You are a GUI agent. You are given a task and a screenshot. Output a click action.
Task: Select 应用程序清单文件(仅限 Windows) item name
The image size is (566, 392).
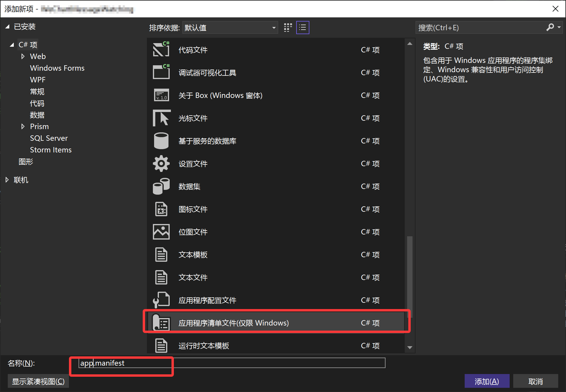click(234, 323)
